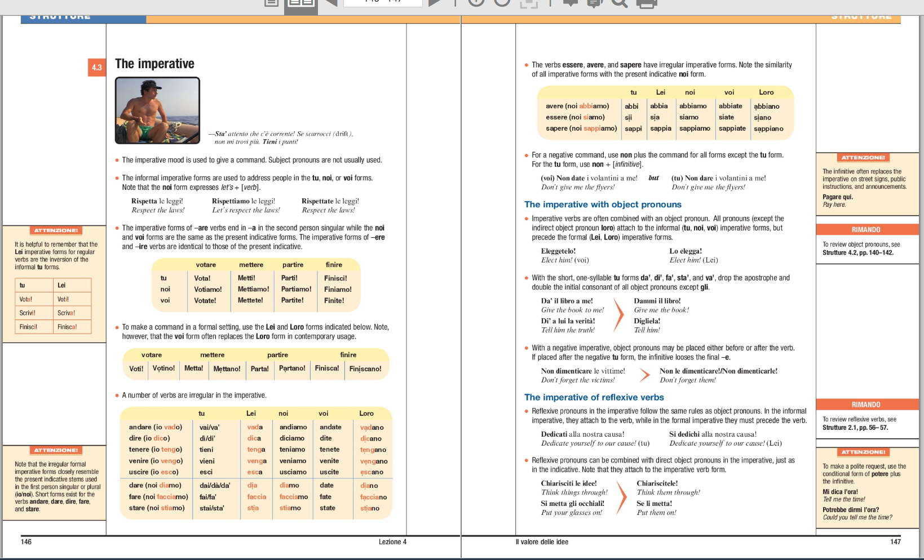Click the tu/Lei table in left margin
Image resolution: width=924 pixels, height=560 pixels.
pos(54,306)
